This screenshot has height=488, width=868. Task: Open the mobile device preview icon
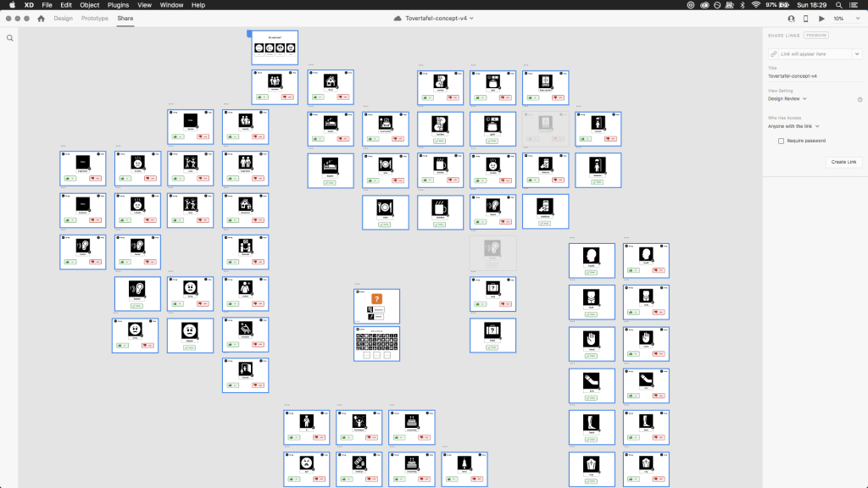click(805, 19)
